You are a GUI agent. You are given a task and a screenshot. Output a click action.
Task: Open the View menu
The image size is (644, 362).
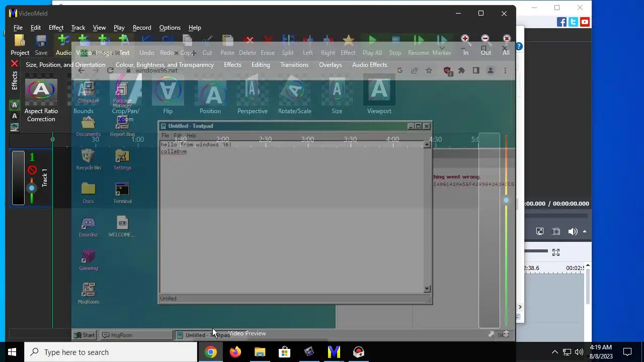click(x=99, y=28)
